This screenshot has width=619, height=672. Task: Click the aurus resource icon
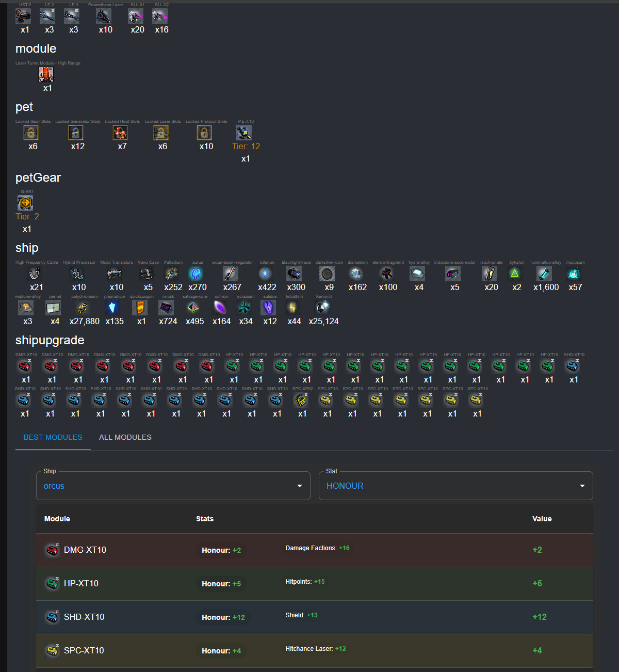click(x=196, y=274)
